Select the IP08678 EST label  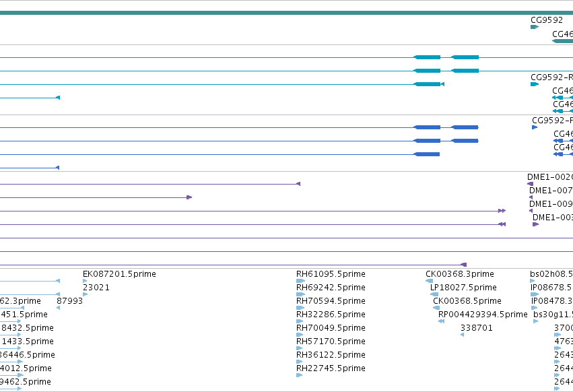pyautogui.click(x=551, y=288)
